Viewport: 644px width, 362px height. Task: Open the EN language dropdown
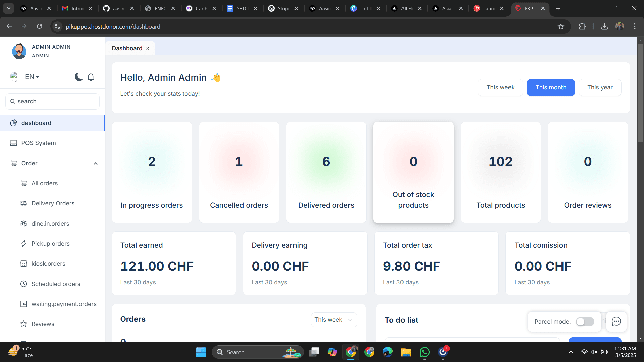point(32,77)
